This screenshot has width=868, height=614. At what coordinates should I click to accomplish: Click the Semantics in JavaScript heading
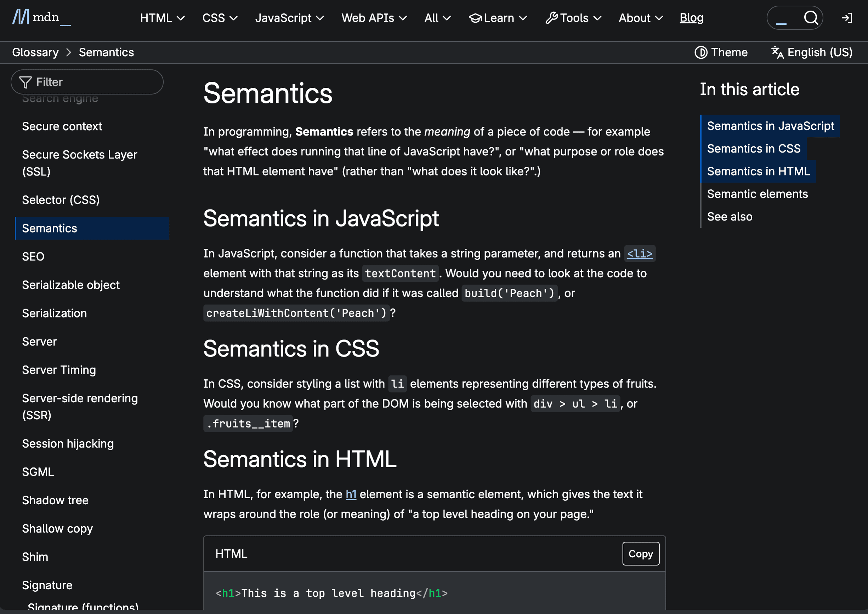(x=321, y=219)
